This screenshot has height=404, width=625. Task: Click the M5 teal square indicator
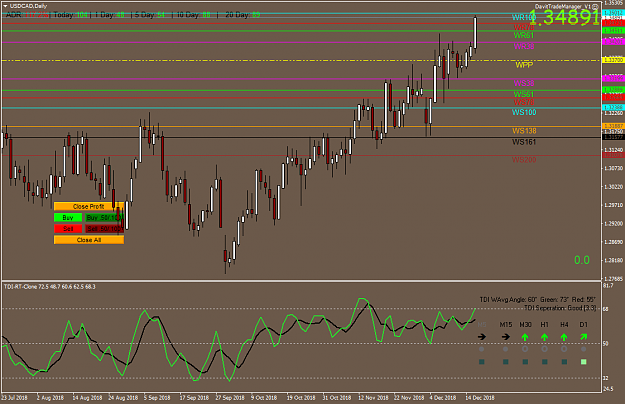482,362
